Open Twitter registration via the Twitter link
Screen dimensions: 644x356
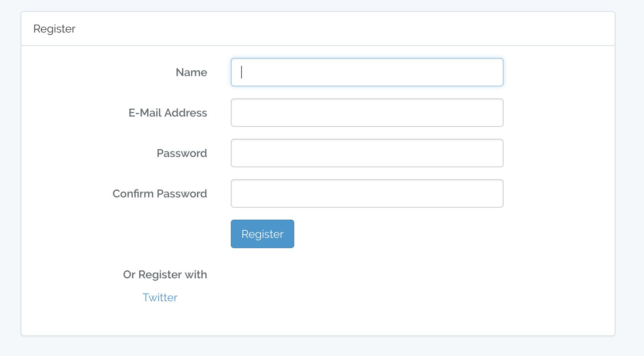160,297
